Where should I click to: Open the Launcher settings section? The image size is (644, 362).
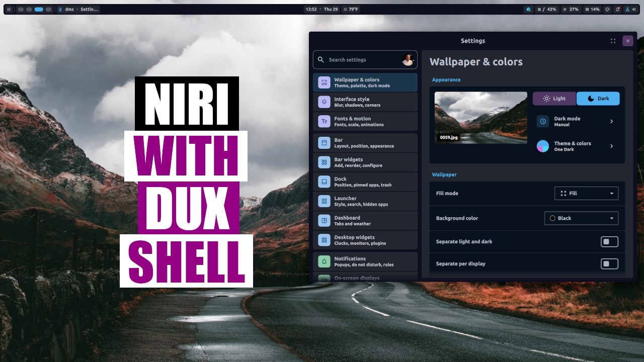coord(365,201)
